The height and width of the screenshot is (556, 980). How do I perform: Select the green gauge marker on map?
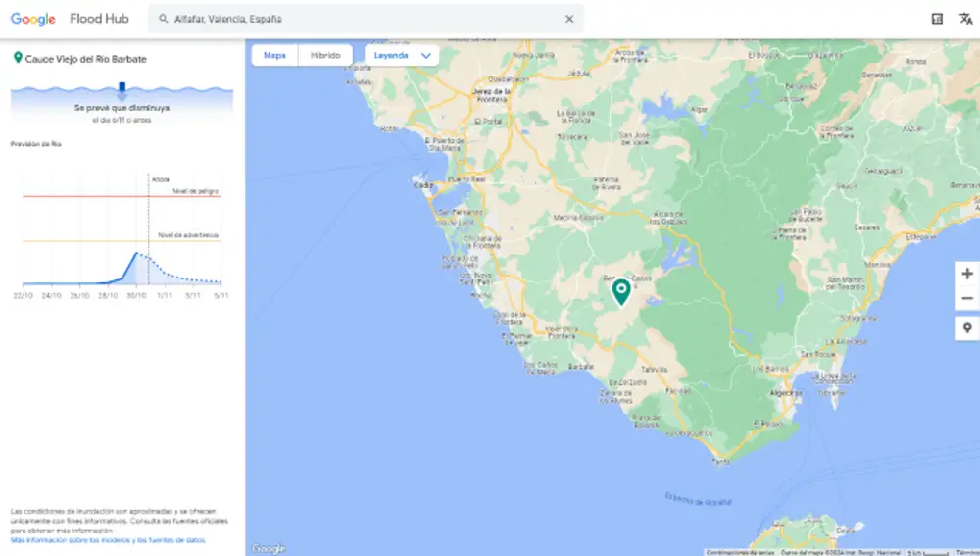pyautogui.click(x=620, y=291)
